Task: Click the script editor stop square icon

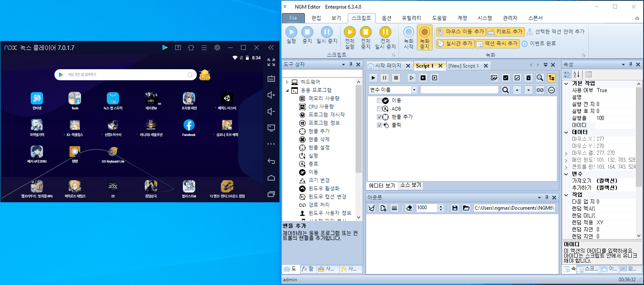Action: pos(396,78)
